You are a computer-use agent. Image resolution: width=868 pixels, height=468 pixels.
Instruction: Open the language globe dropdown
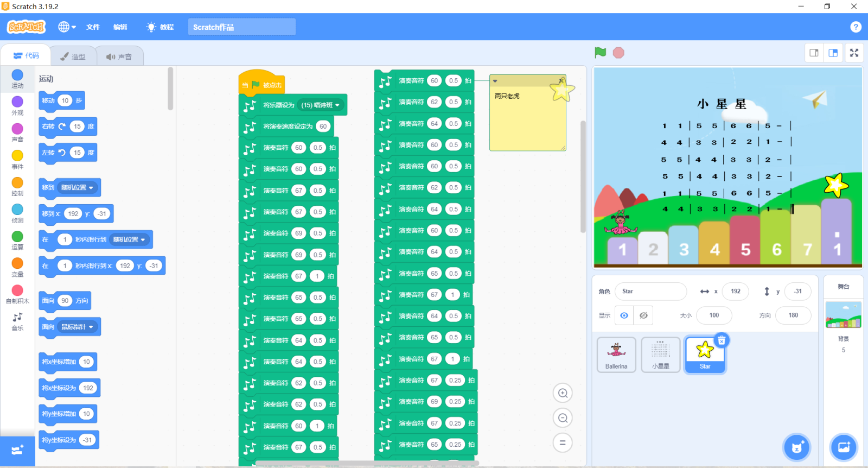[x=67, y=27]
